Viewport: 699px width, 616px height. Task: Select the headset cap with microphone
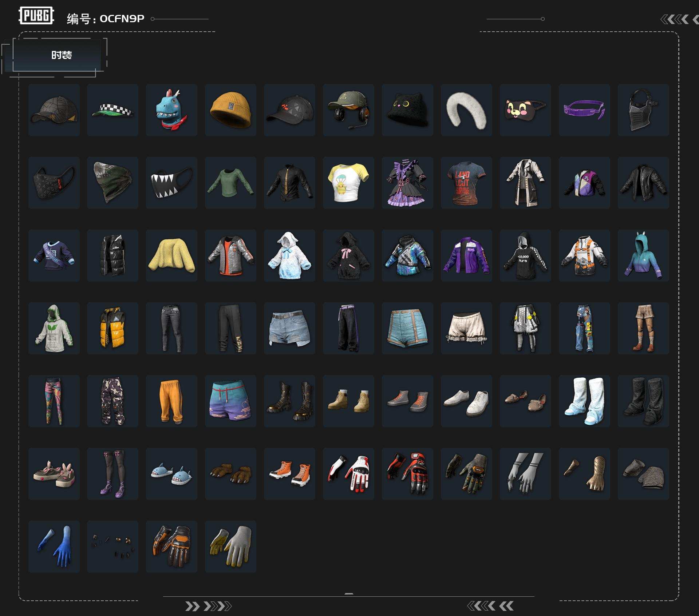348,110
